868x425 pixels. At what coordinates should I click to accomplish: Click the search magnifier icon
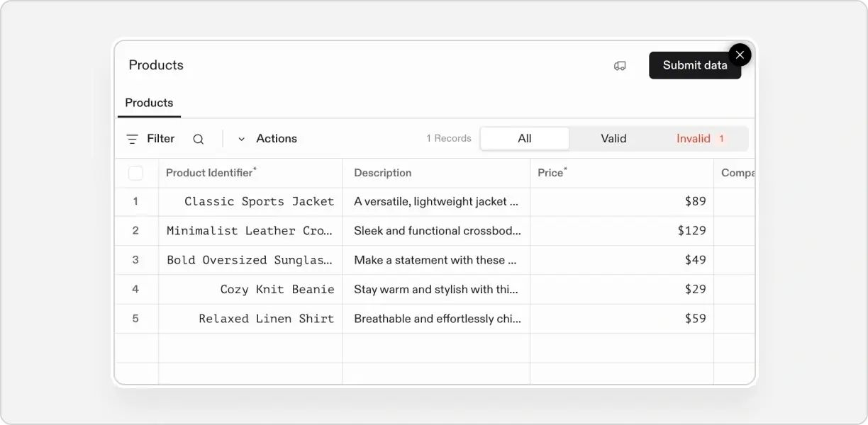198,138
